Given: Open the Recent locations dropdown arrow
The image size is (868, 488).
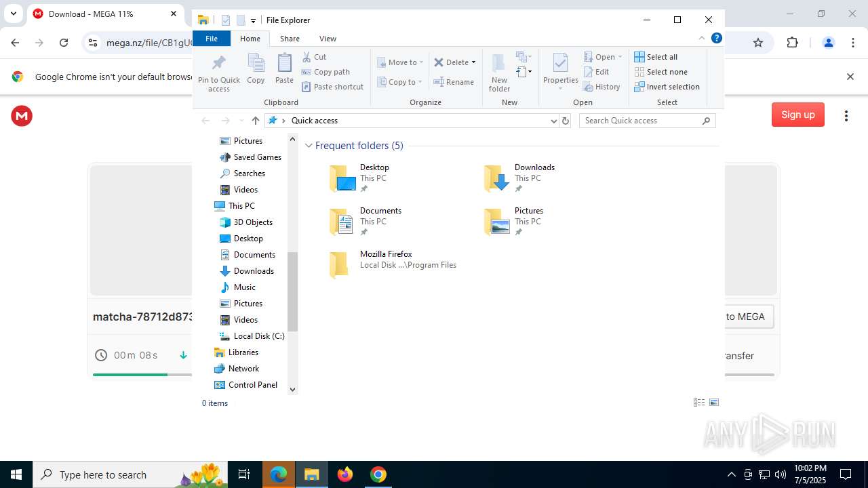Looking at the screenshot, I should click(241, 121).
